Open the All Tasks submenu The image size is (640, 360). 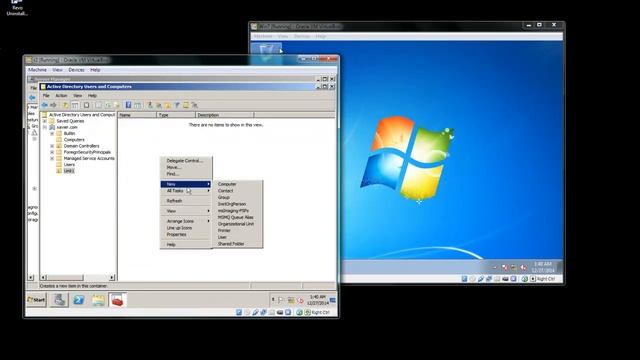pos(186,191)
